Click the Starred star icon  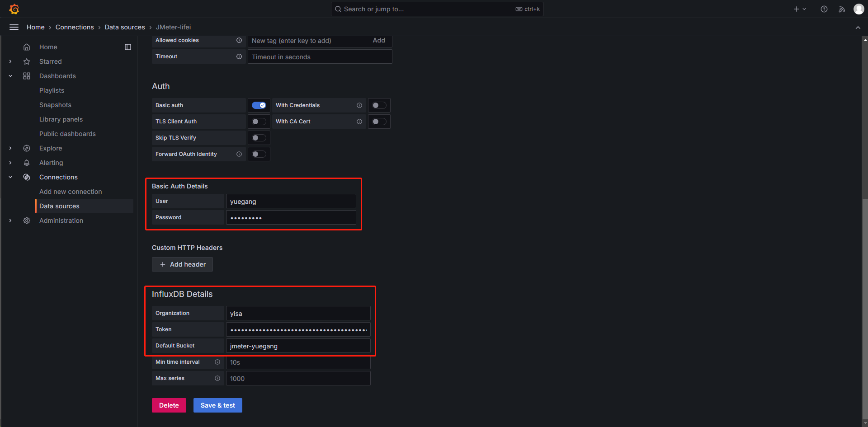pos(27,61)
